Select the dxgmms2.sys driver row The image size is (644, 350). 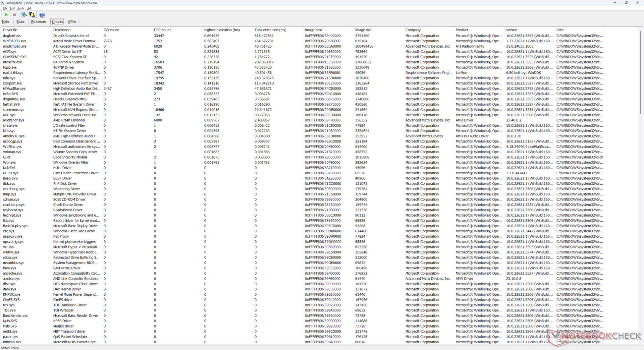(303, 99)
